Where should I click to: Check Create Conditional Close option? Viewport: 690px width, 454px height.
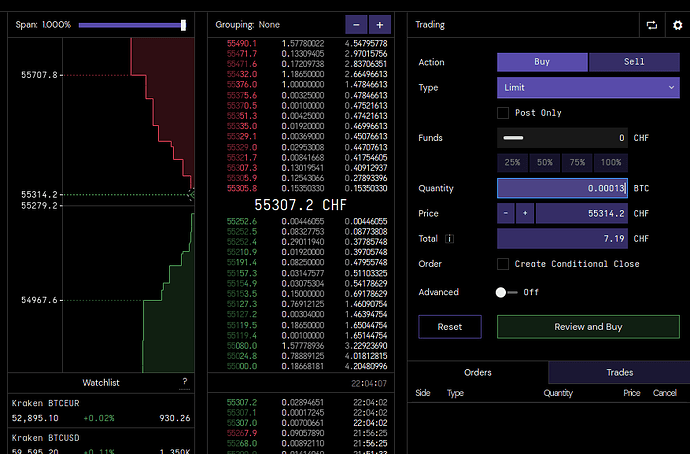(503, 264)
